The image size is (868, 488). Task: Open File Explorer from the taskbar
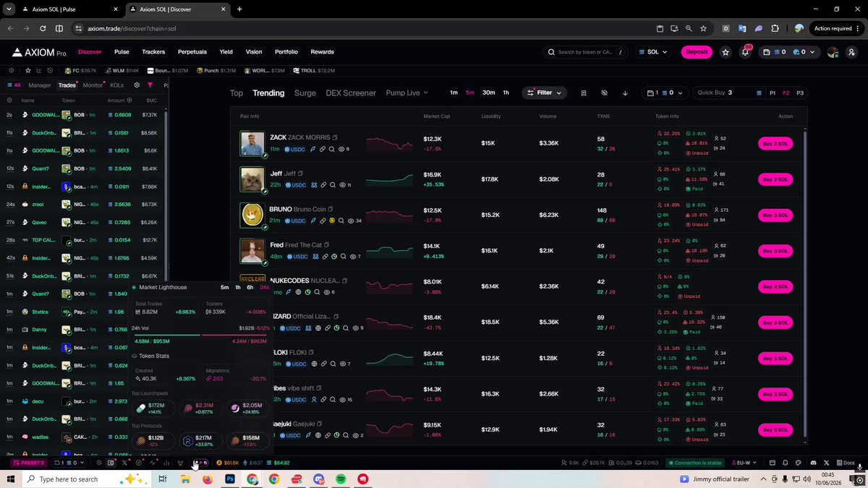pyautogui.click(x=185, y=479)
